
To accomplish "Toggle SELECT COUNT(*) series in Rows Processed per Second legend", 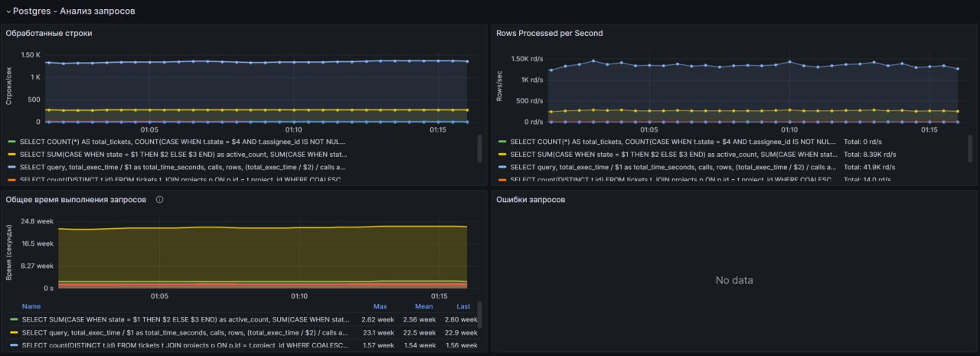I will click(x=673, y=142).
